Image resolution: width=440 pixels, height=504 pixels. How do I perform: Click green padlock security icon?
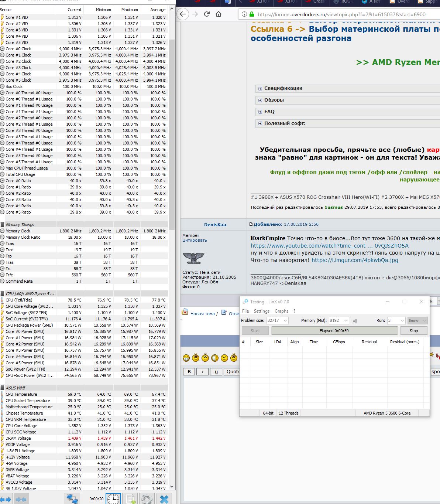point(252,14)
